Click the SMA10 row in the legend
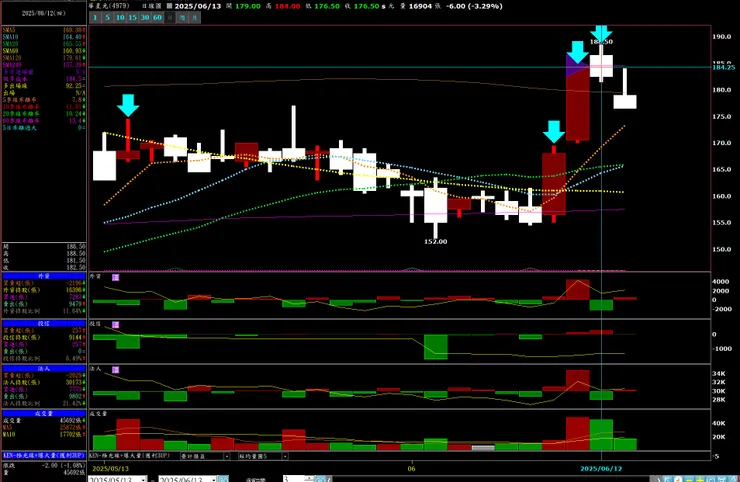Image resolution: width=740 pixels, height=482 pixels. pyautogui.click(x=44, y=37)
